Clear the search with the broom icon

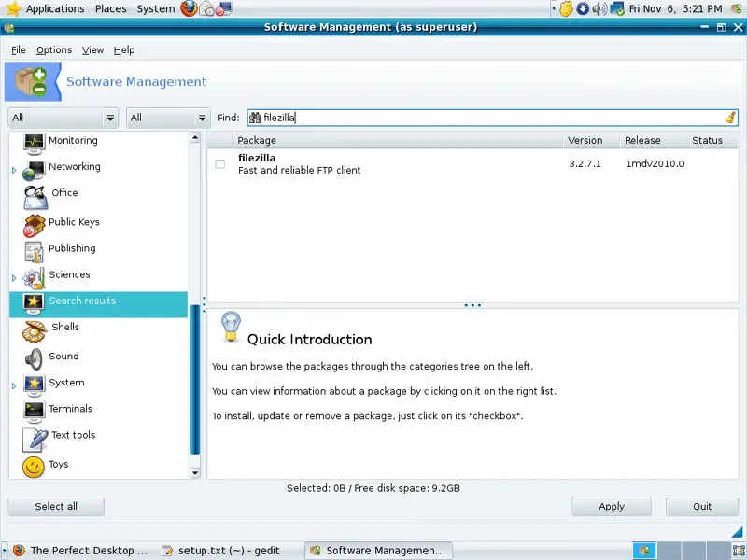(x=730, y=118)
